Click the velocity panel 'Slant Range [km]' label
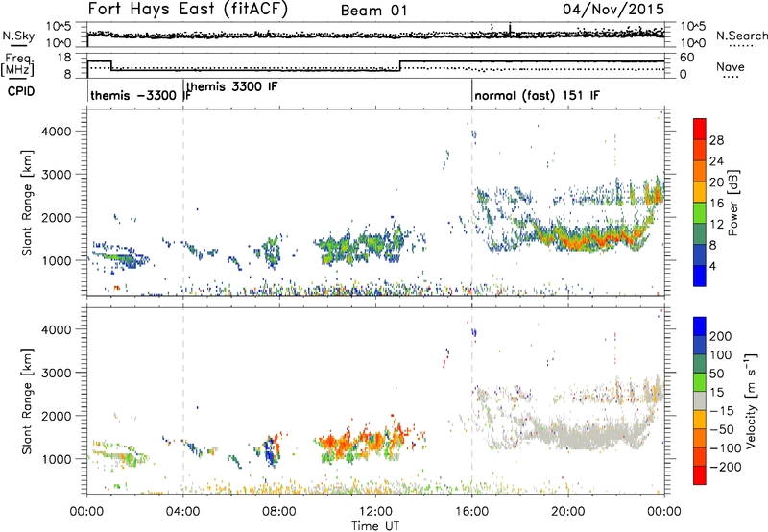This screenshot has height=532, width=768. [x=27, y=400]
